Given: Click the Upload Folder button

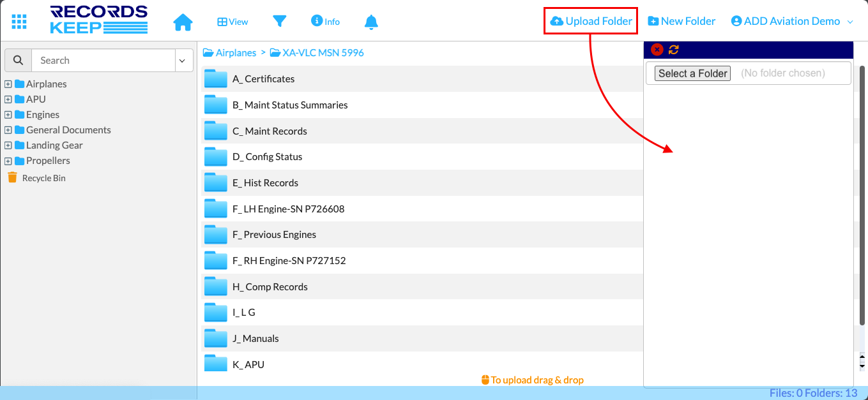Looking at the screenshot, I should pyautogui.click(x=591, y=22).
